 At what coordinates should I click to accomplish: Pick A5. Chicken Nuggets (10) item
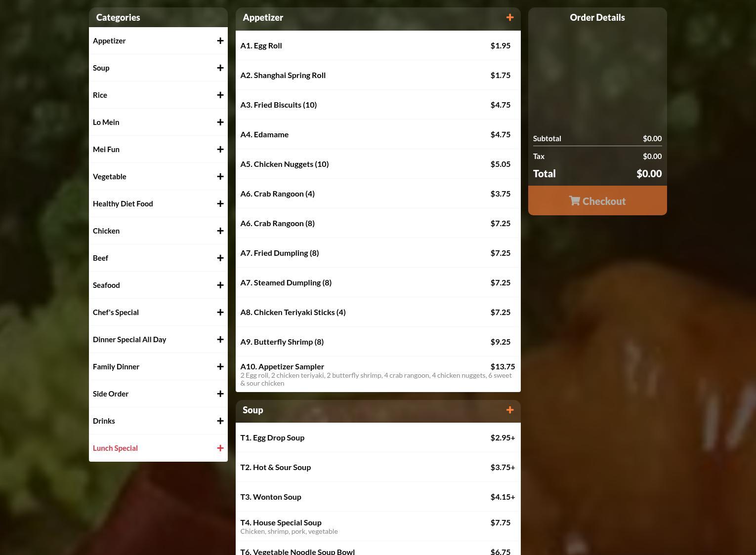click(378, 164)
